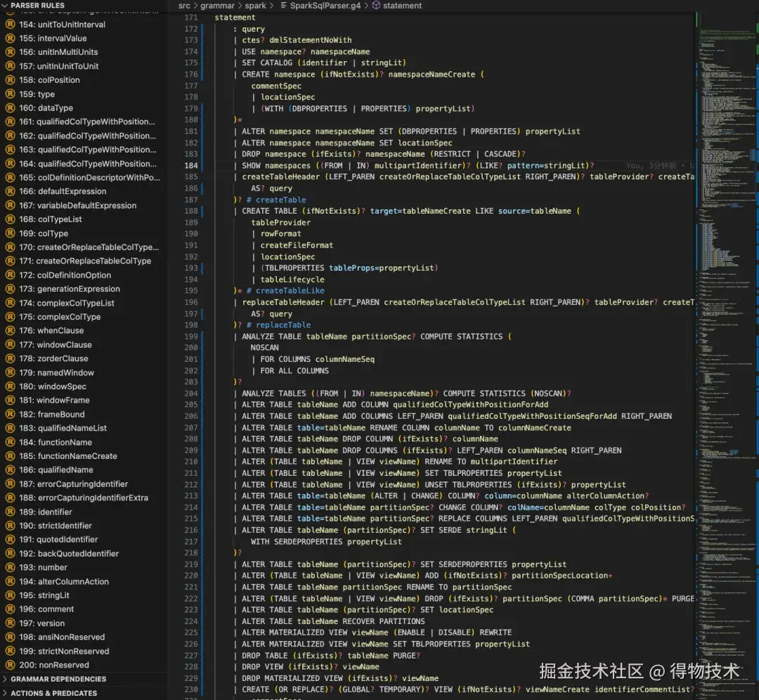Select rule 190: strictIdentifier
This screenshot has width=759, height=700.
56,526
